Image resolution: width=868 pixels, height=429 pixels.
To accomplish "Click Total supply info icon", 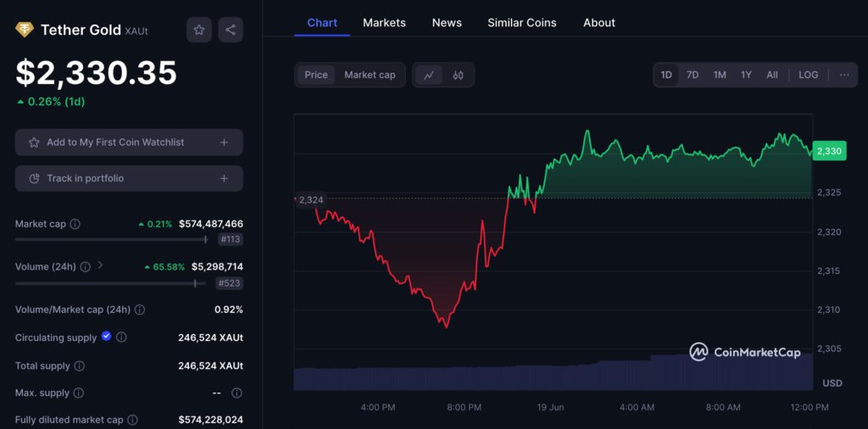I will point(79,366).
